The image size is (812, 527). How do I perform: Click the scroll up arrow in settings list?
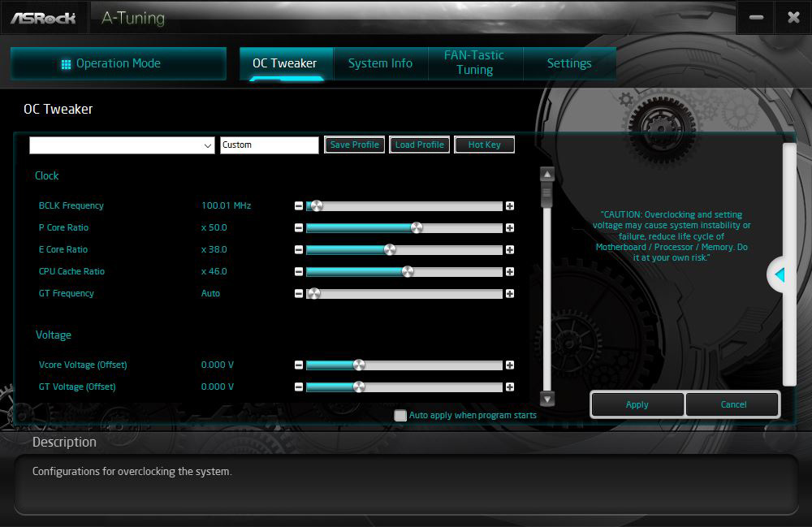pyautogui.click(x=547, y=175)
